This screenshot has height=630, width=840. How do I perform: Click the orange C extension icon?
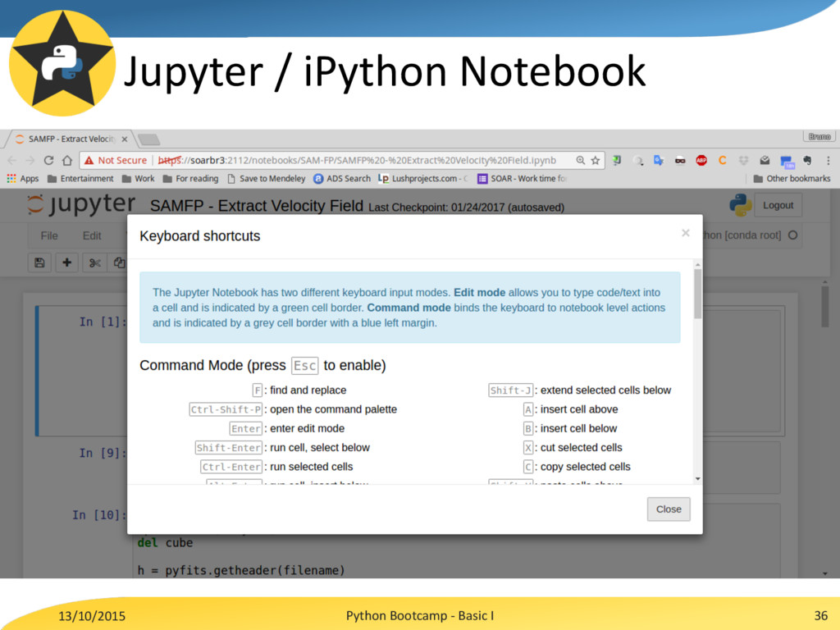tap(722, 160)
